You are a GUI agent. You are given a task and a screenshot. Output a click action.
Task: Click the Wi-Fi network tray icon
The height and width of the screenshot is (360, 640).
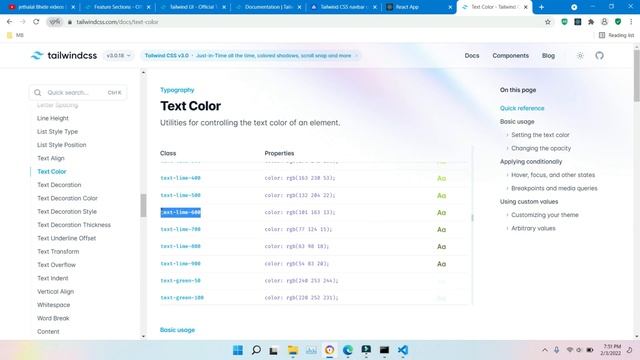click(x=570, y=350)
